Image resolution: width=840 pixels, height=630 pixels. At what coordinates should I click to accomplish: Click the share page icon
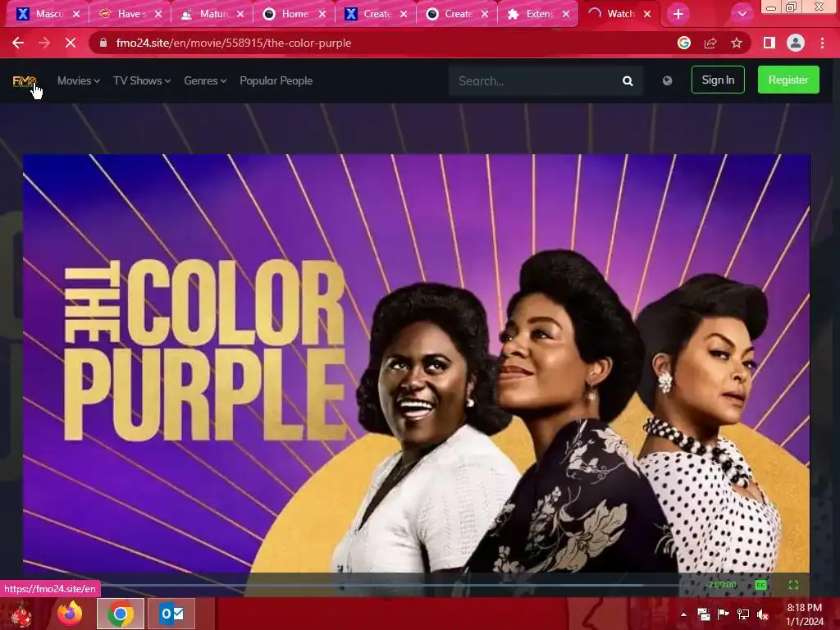pos(710,43)
